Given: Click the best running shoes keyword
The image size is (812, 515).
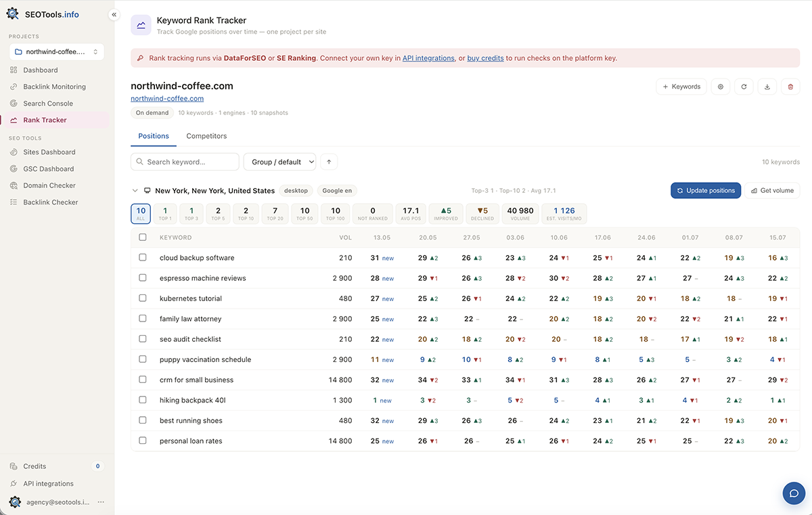Looking at the screenshot, I should [x=191, y=421].
